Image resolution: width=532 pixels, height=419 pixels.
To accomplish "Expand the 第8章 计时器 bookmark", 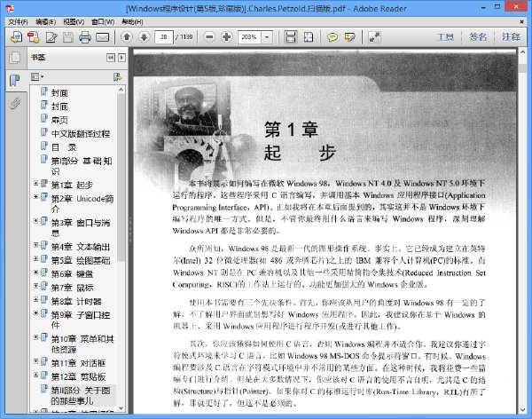I will click(35, 299).
